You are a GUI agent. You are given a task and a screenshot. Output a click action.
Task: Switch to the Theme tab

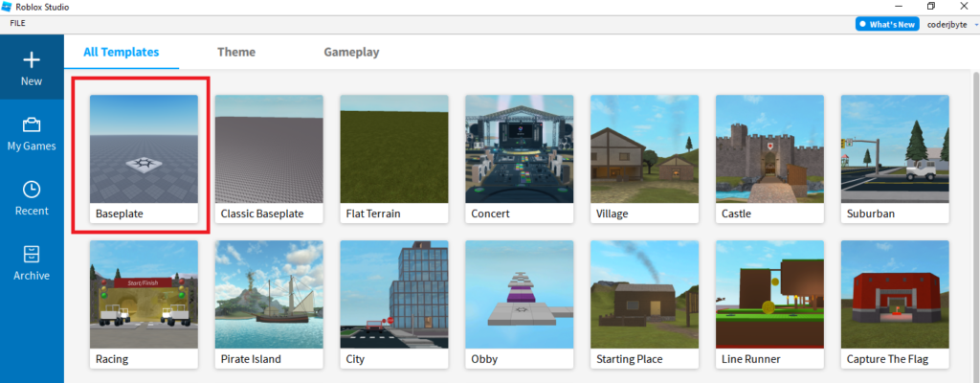pyautogui.click(x=236, y=52)
